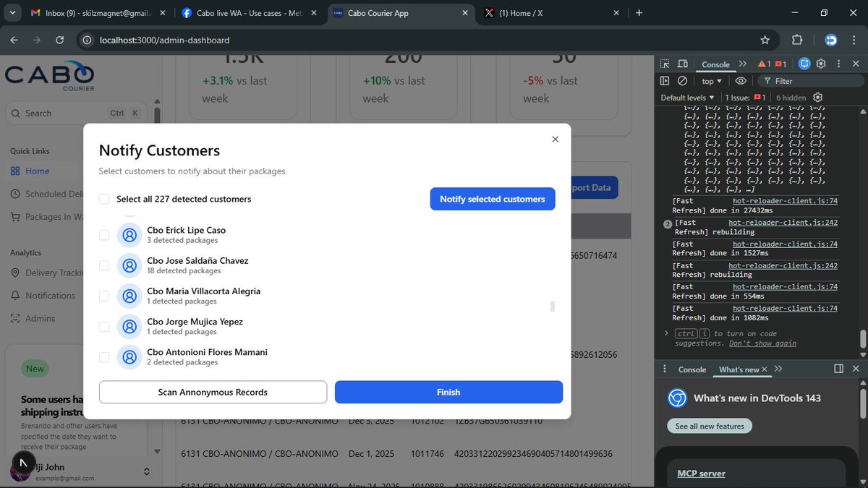Open the Default levels dropdown
The image size is (868, 488).
pos(687,98)
